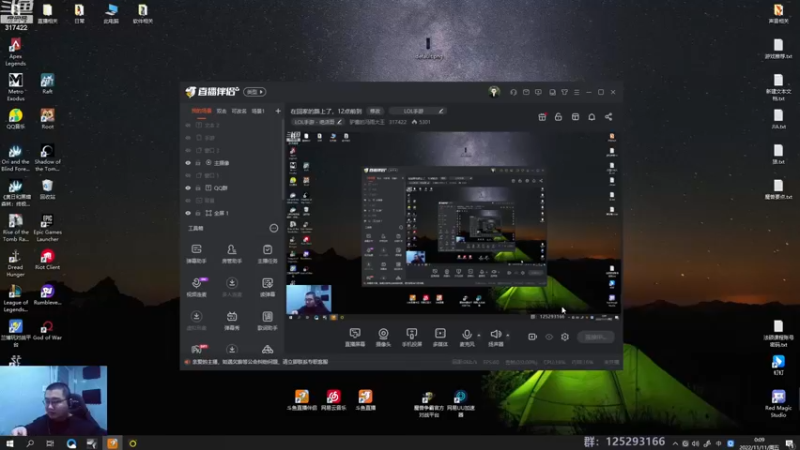Click the layer list scrollbar
The image size is (800, 450).
(283, 159)
